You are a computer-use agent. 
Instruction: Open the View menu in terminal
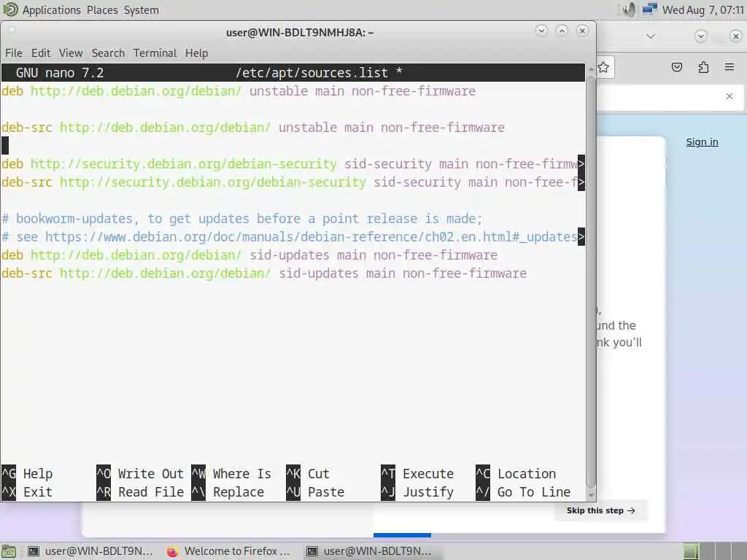71,52
